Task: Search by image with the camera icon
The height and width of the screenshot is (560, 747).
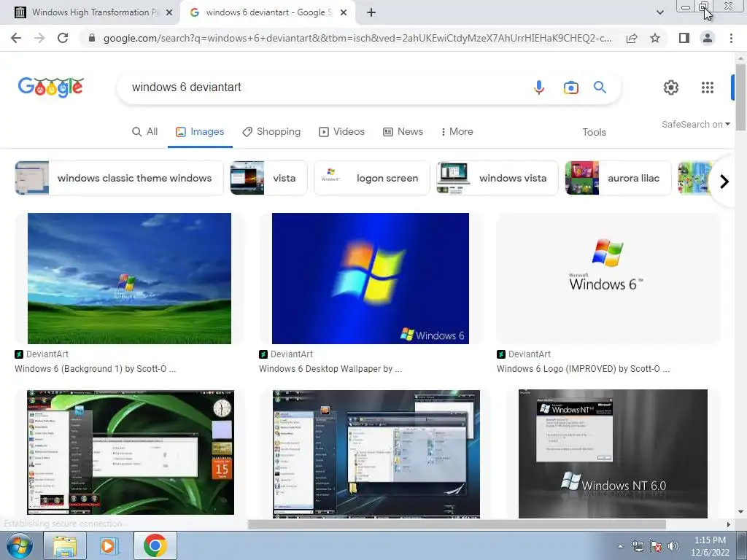Action: click(570, 87)
